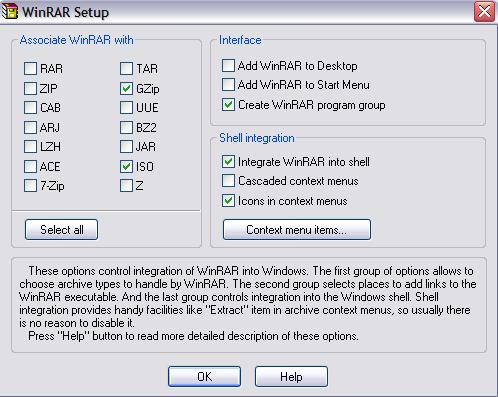The height and width of the screenshot is (397, 498).
Task: Uncheck the ISO file association
Action: pyautogui.click(x=126, y=166)
